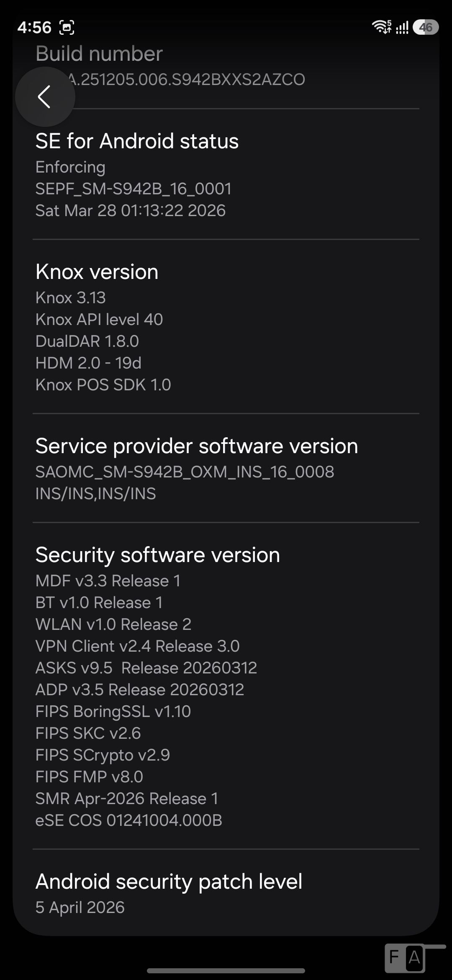The width and height of the screenshot is (452, 980).
Task: Tap the build number value ending S942BXXS2AZCO
Action: [x=170, y=79]
